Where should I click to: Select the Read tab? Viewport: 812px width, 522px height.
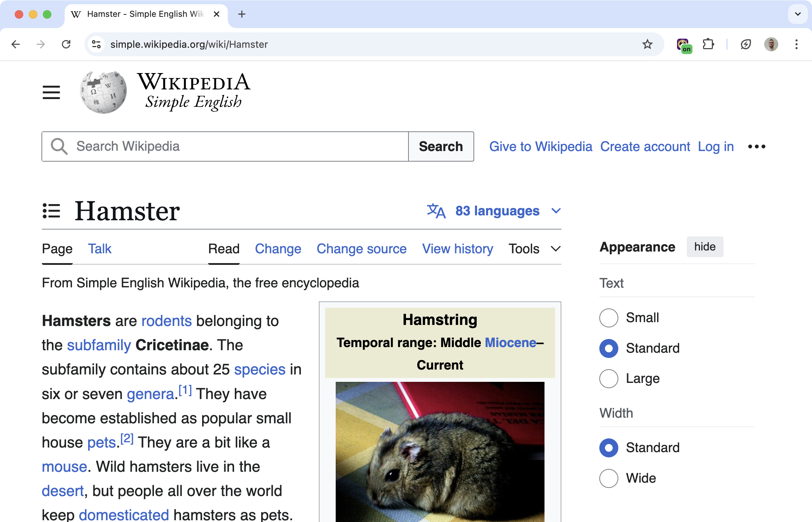[224, 249]
